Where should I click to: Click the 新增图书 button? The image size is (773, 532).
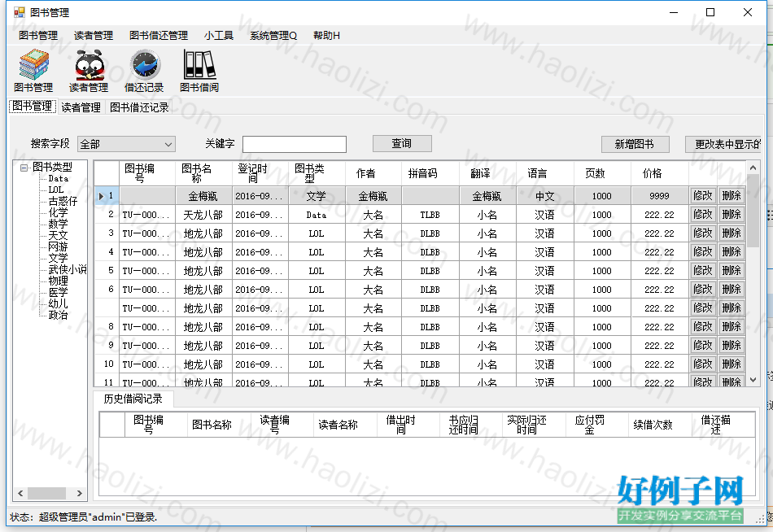coord(635,144)
